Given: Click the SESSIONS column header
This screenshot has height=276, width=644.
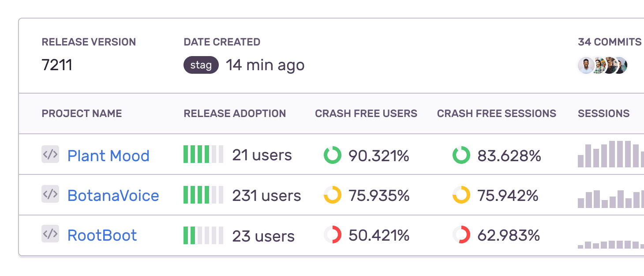Looking at the screenshot, I should (604, 113).
